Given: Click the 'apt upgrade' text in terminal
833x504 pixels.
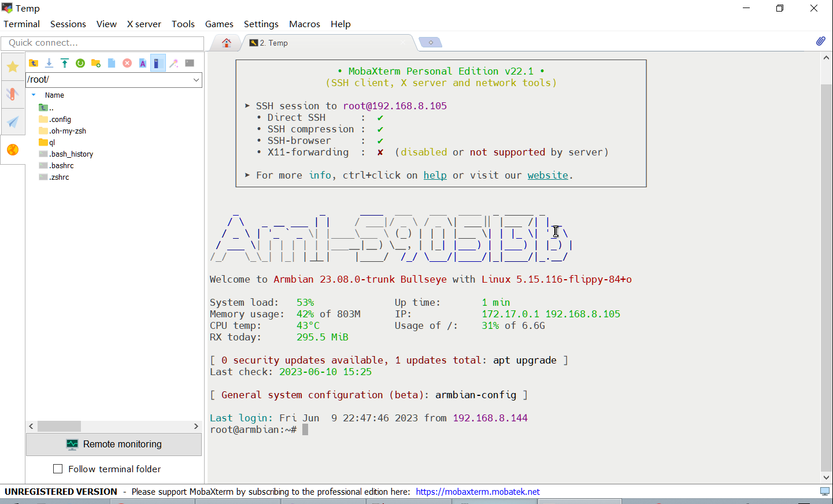Looking at the screenshot, I should point(525,360).
